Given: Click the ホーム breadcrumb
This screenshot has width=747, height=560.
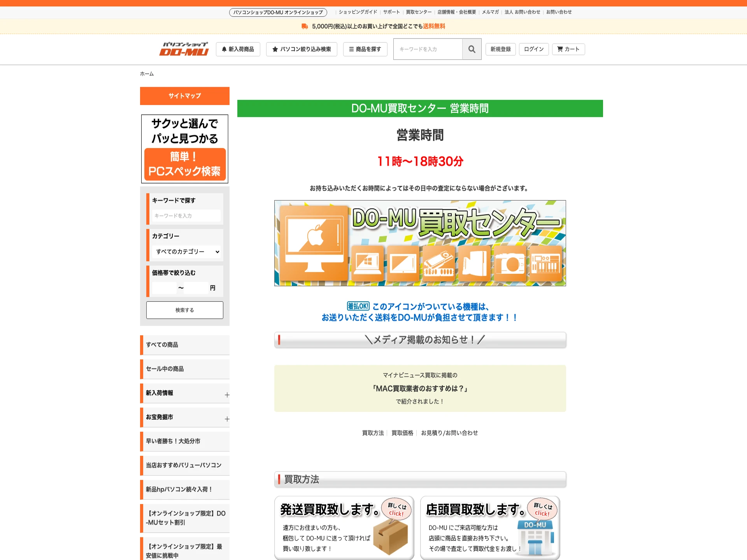Looking at the screenshot, I should coord(147,74).
